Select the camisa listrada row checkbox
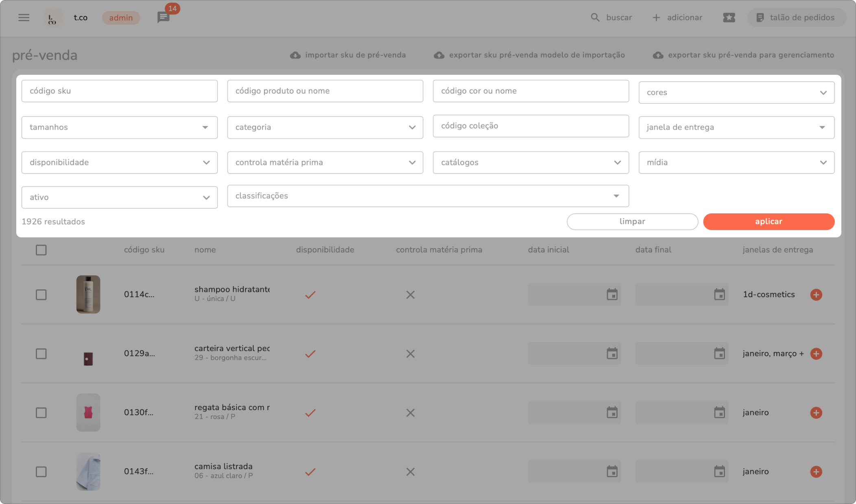Viewport: 856px width, 504px height. click(41, 471)
